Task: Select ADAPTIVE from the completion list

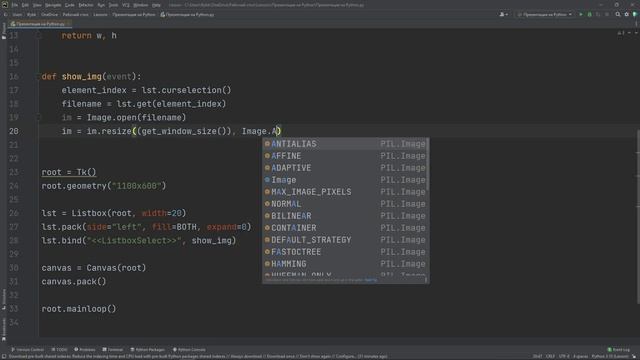Action: point(345,168)
